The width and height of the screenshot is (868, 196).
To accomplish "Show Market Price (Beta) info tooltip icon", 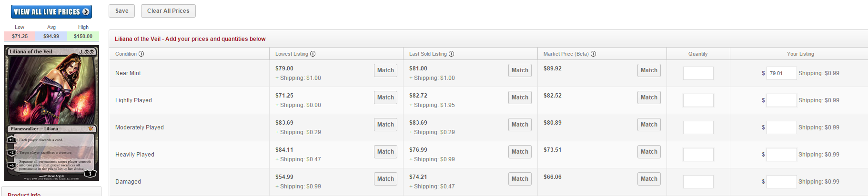I will (x=594, y=54).
